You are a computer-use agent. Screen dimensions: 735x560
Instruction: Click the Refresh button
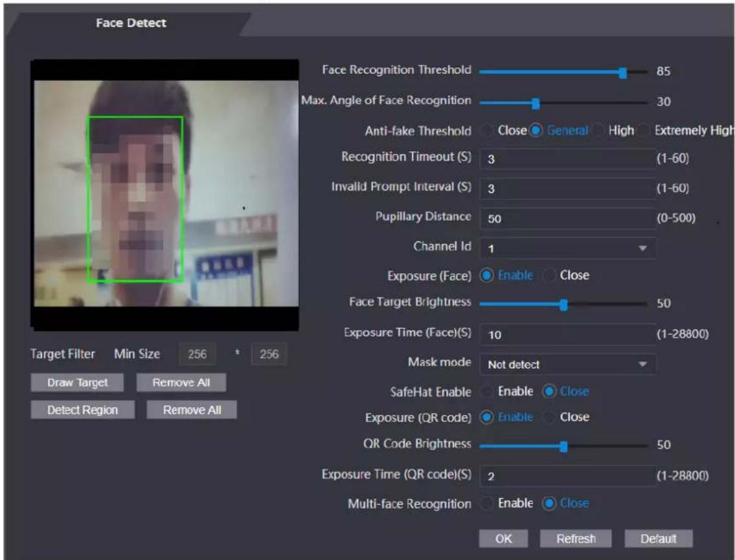(x=576, y=539)
